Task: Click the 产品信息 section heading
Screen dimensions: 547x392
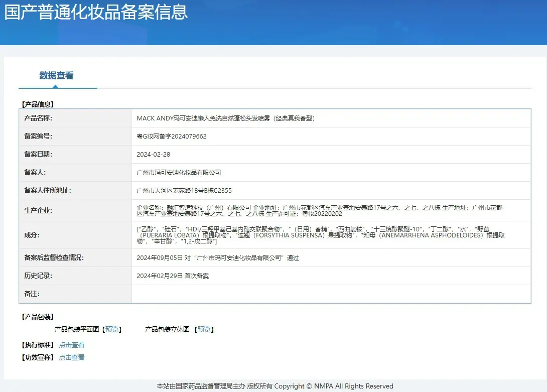Action: coord(38,104)
